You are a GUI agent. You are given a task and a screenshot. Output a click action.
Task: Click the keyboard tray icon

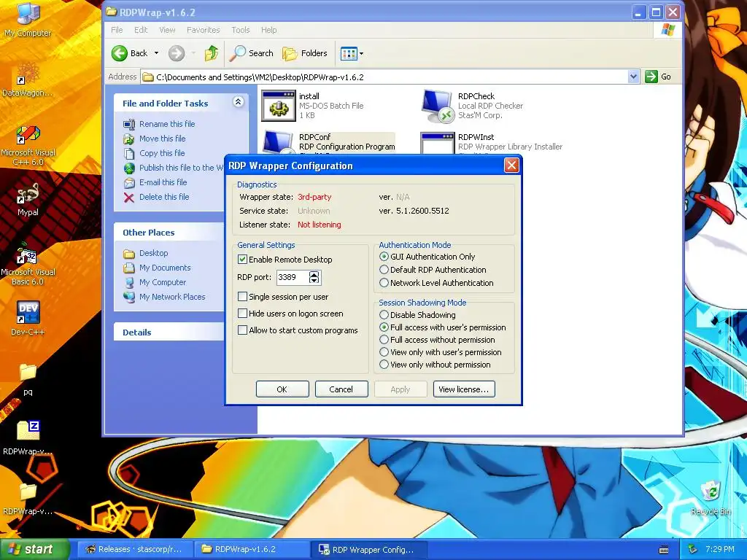[x=663, y=550]
